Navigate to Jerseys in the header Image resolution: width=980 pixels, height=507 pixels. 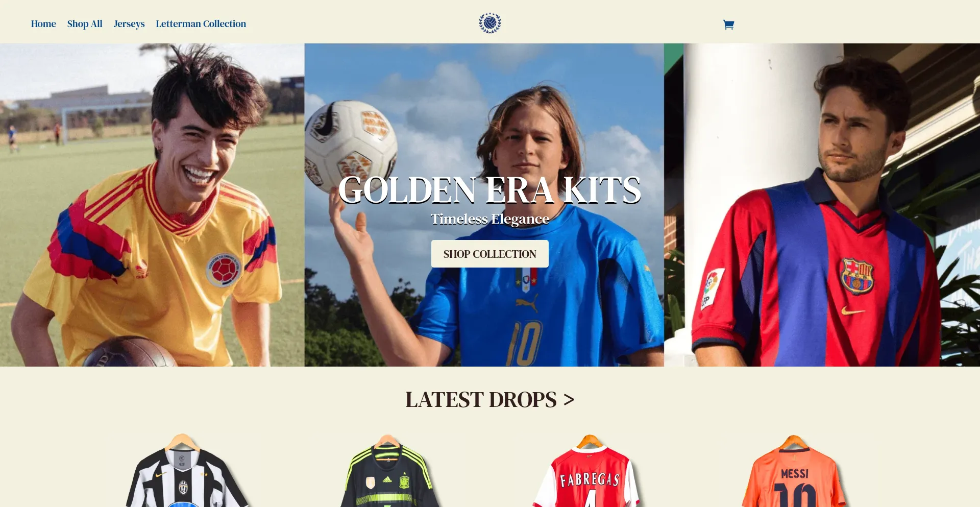(x=129, y=24)
